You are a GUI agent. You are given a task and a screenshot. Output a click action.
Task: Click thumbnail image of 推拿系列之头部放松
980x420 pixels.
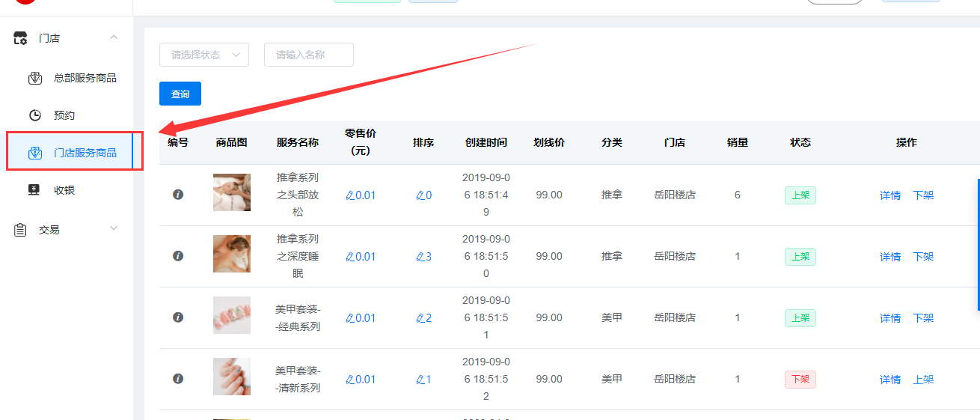[232, 192]
